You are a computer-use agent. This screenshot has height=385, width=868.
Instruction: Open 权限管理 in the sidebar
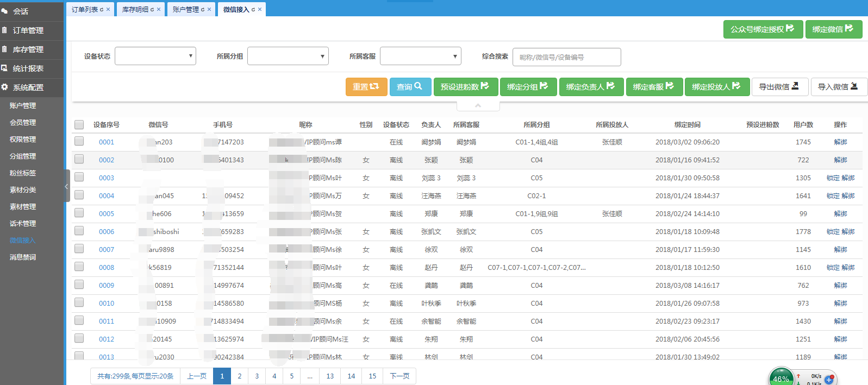click(23, 140)
